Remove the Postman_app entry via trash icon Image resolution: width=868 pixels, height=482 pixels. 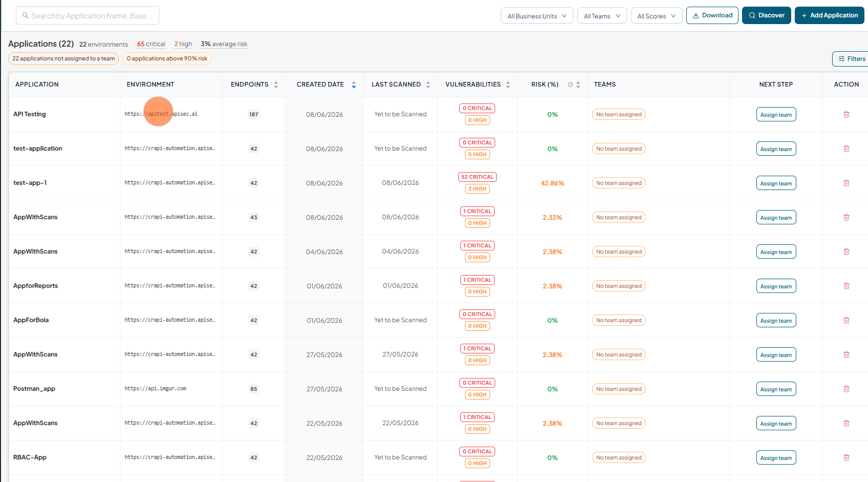(846, 389)
